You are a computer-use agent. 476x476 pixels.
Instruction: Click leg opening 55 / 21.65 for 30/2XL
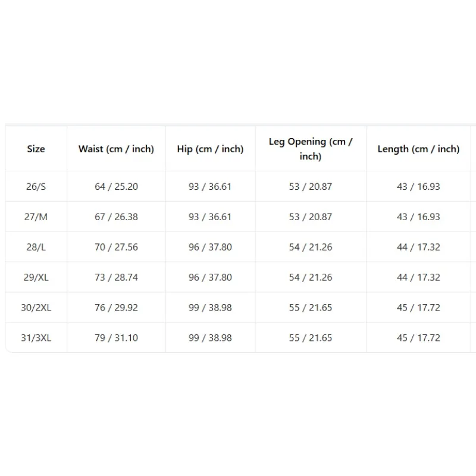click(x=310, y=308)
